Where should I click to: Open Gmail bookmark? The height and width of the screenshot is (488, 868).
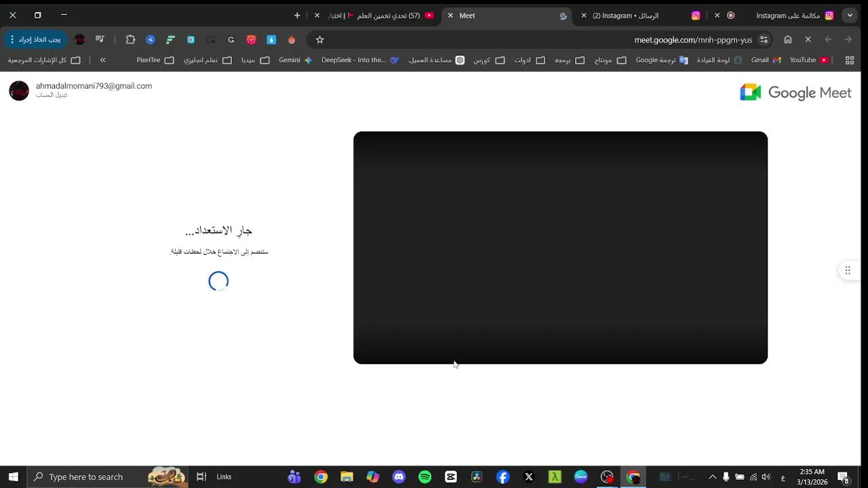(766, 60)
